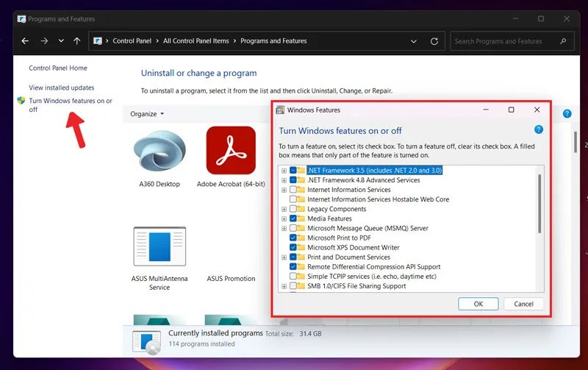Screen dimensions: 588x370
Task: Expand the Microsoft Message Queue Server node
Action: pyautogui.click(x=284, y=228)
